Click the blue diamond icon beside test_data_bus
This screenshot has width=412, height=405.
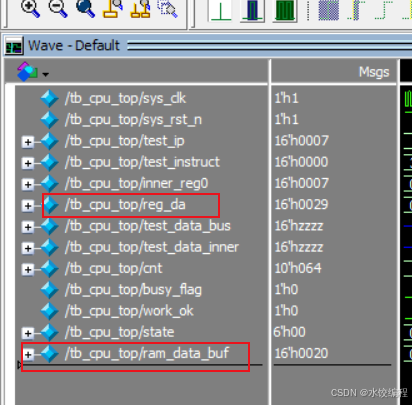(50, 226)
